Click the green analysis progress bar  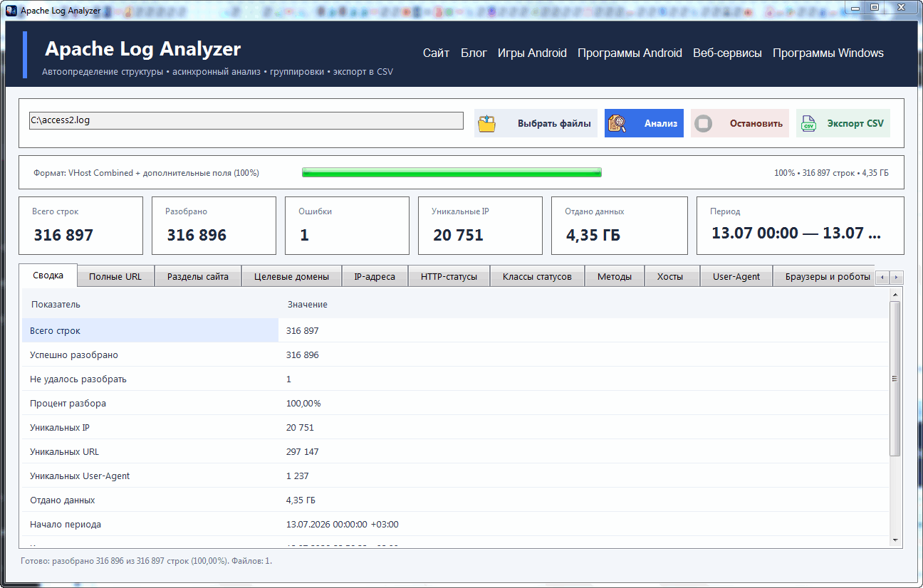452,172
